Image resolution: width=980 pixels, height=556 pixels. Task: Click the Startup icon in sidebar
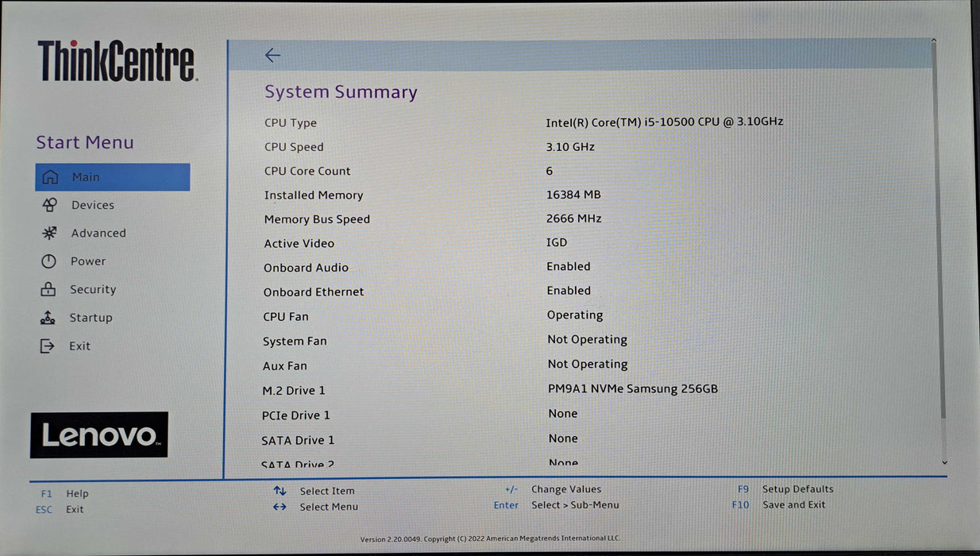[48, 318]
